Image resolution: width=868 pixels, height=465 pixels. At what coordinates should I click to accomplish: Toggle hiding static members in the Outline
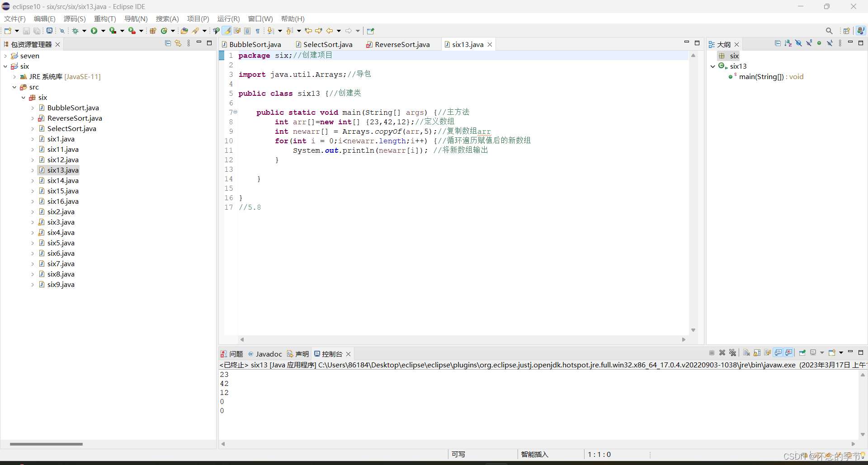pyautogui.click(x=809, y=43)
